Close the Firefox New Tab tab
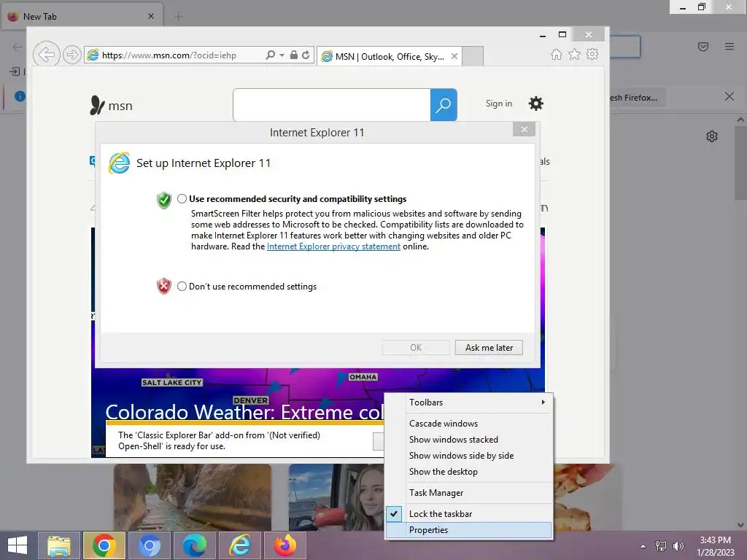This screenshot has height=560, width=747. click(151, 16)
